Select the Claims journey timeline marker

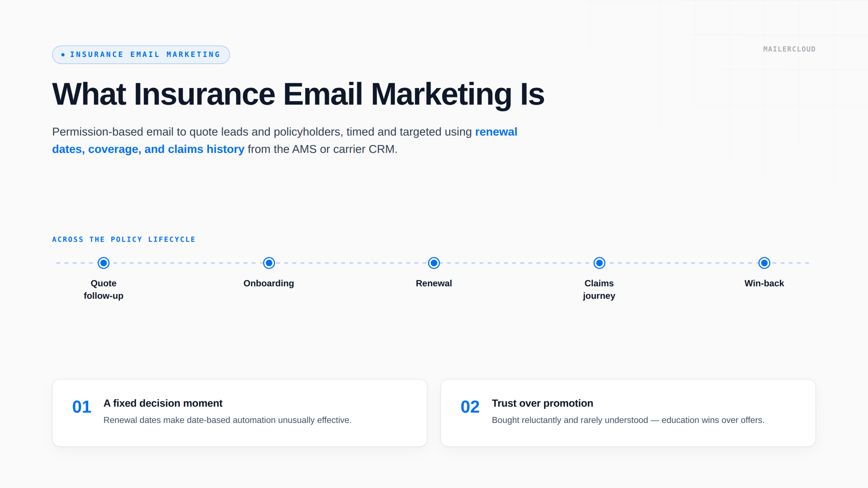pyautogui.click(x=599, y=263)
